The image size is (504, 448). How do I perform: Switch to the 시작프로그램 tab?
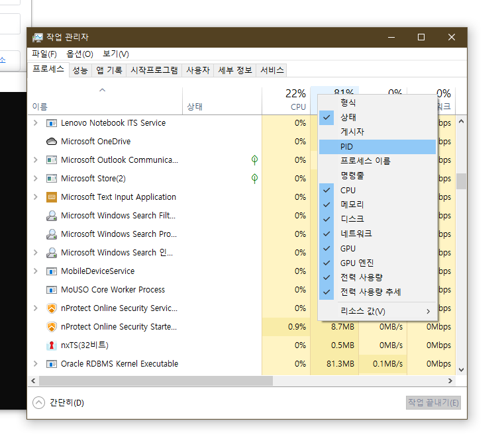click(x=154, y=70)
